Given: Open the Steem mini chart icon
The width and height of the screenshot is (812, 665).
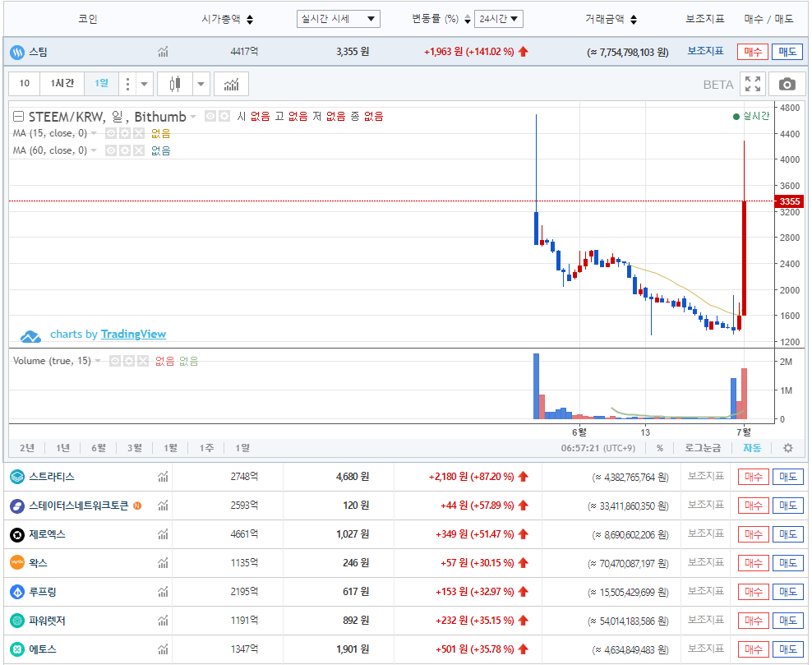Looking at the screenshot, I should point(163,52).
